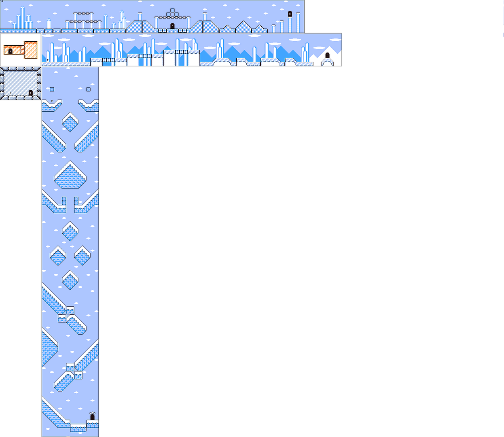Click door A beneath the ice-block pyramid
Viewport: 504px width, 437px height.
(172, 26)
